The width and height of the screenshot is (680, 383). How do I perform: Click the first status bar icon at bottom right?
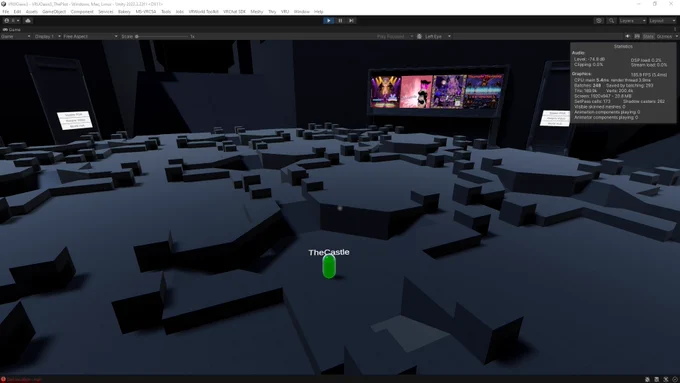[647, 380]
